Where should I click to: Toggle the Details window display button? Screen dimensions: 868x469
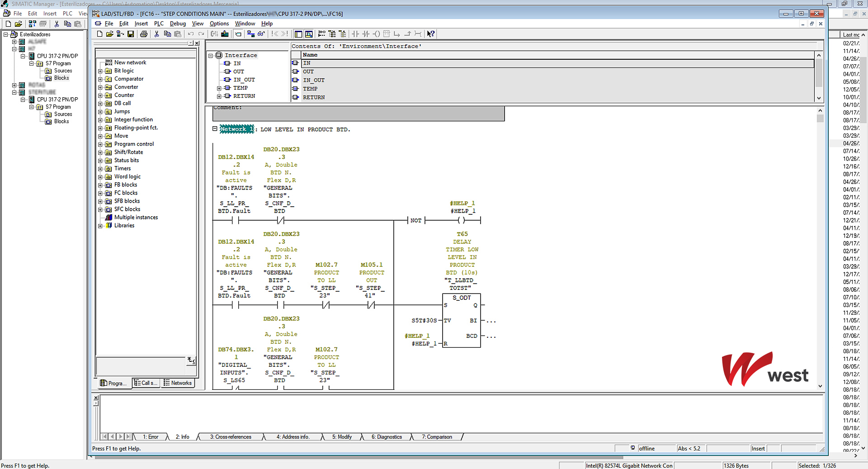309,34
